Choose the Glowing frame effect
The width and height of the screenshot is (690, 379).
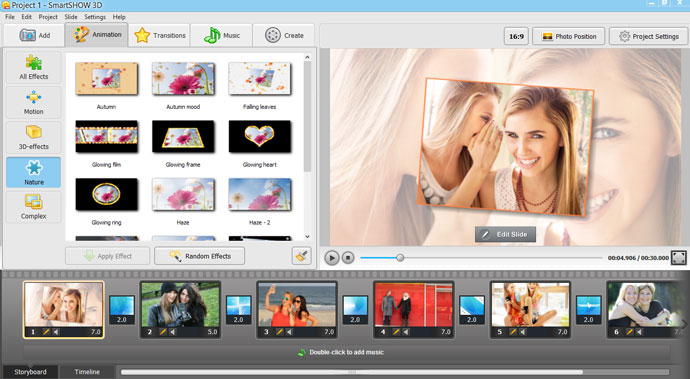pos(183,136)
